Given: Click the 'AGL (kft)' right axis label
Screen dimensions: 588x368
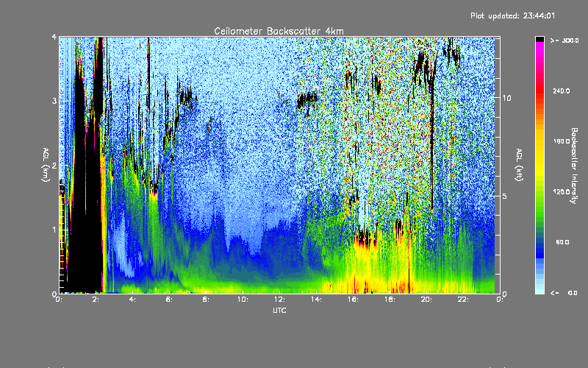Looking at the screenshot, I should pos(519,165).
